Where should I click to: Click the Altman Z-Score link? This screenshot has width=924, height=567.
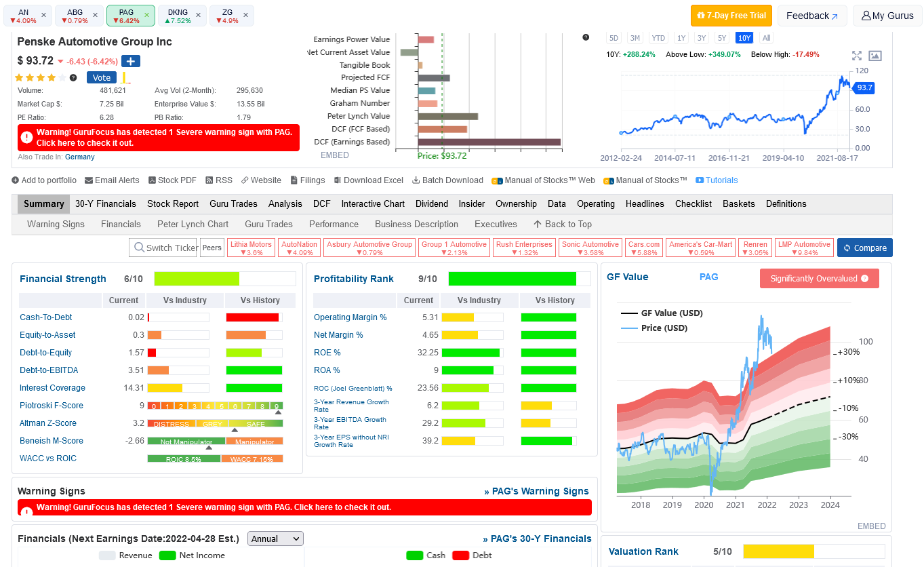click(x=48, y=423)
